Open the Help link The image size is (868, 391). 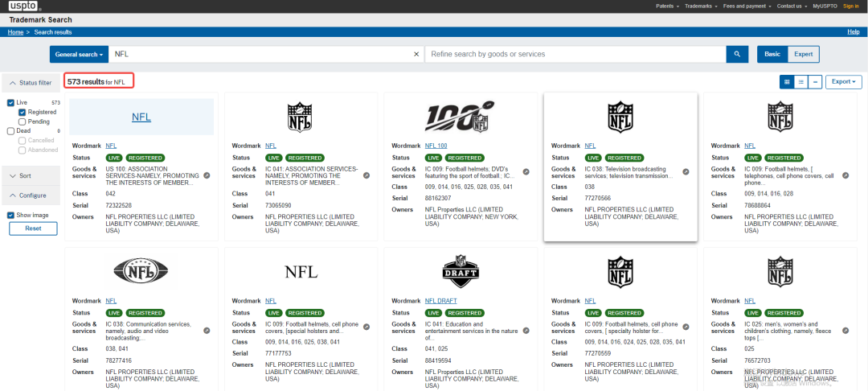click(x=853, y=32)
